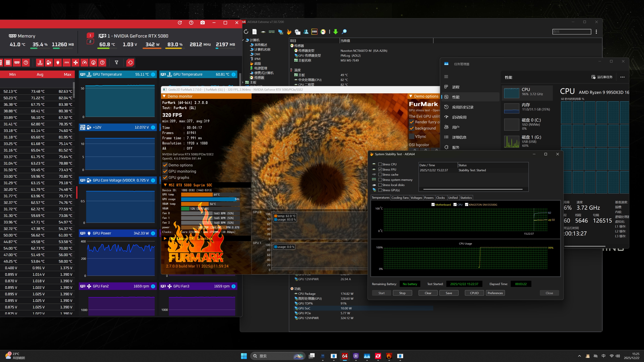Click the green download arrow in AIDA64 toolbar

click(335, 32)
